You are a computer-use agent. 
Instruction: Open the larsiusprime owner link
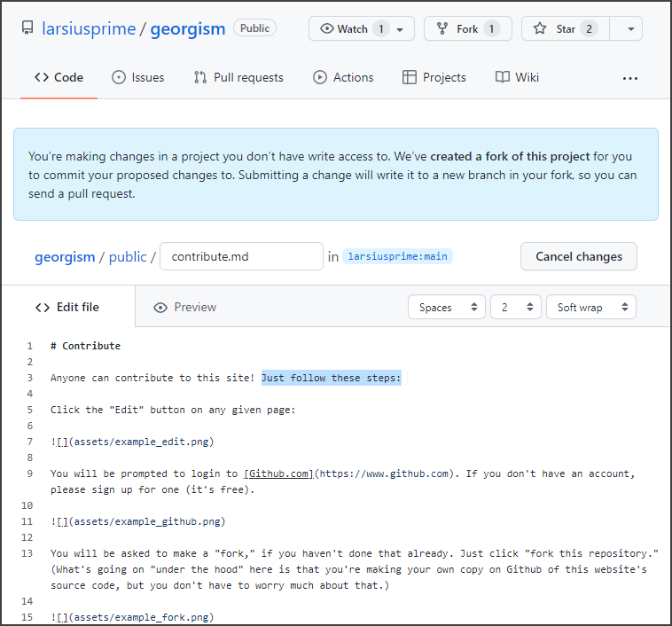coord(89,28)
